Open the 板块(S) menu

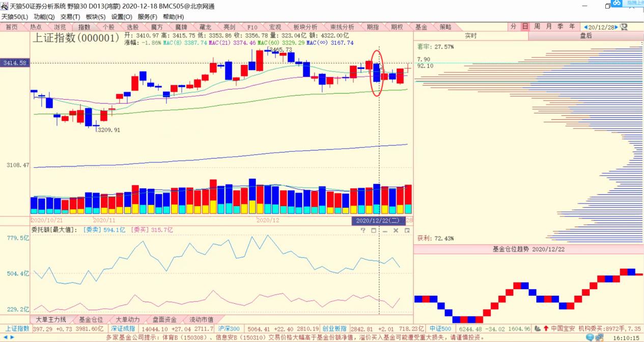[x=96, y=17]
